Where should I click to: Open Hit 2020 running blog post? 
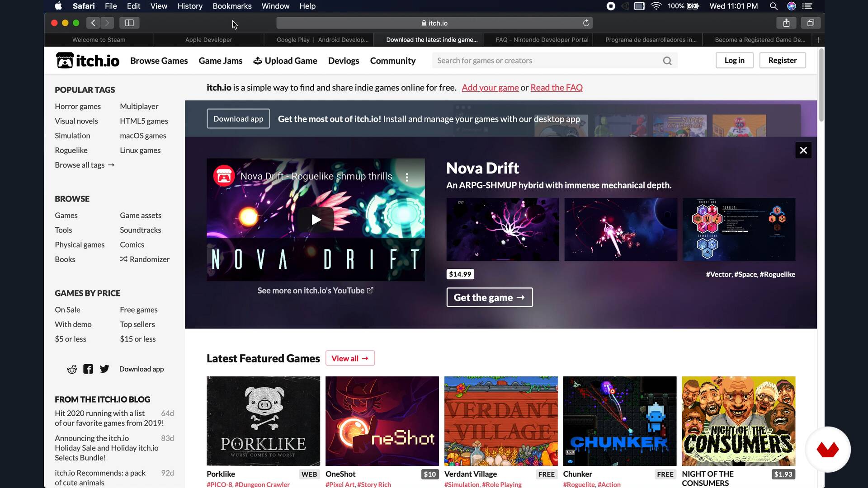(x=109, y=418)
